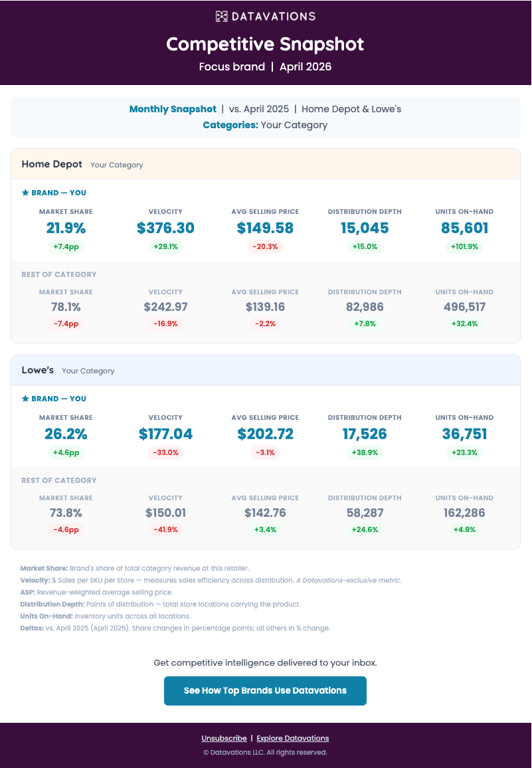532x768 pixels.
Task: Click the +4.6pp green delta badge
Action: (66, 452)
